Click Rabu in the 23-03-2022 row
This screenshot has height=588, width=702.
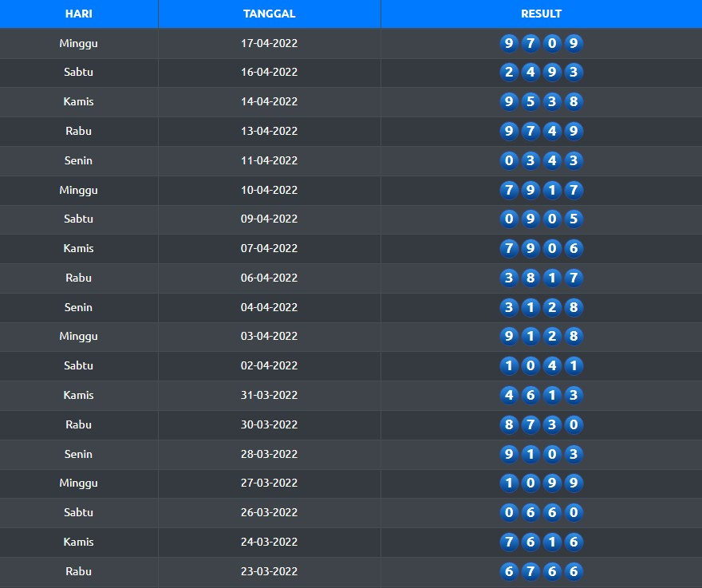point(79,572)
